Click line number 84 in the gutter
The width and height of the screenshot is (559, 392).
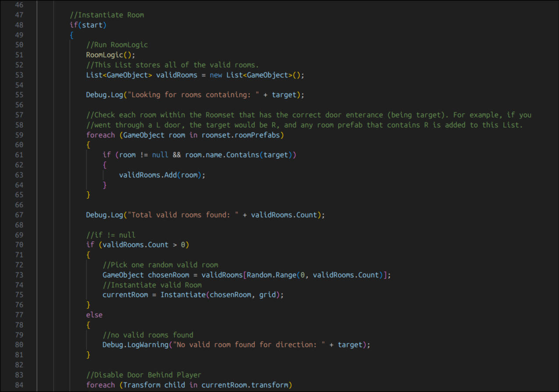click(19, 385)
